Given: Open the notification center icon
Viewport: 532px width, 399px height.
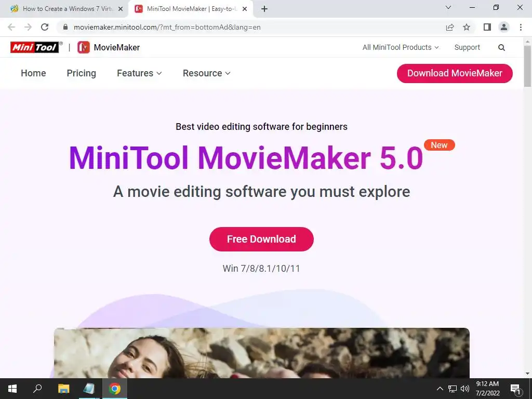Looking at the screenshot, I should (x=516, y=389).
